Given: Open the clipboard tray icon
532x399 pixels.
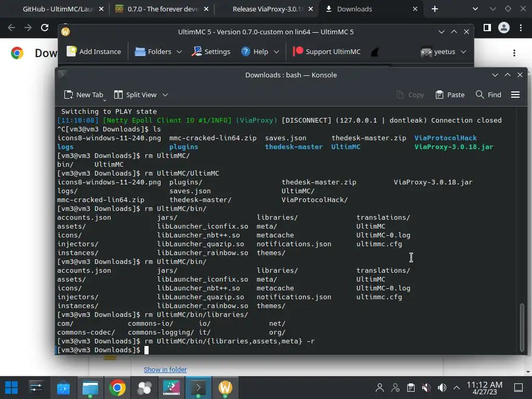Looking at the screenshot, I should pyautogui.click(x=411, y=388).
